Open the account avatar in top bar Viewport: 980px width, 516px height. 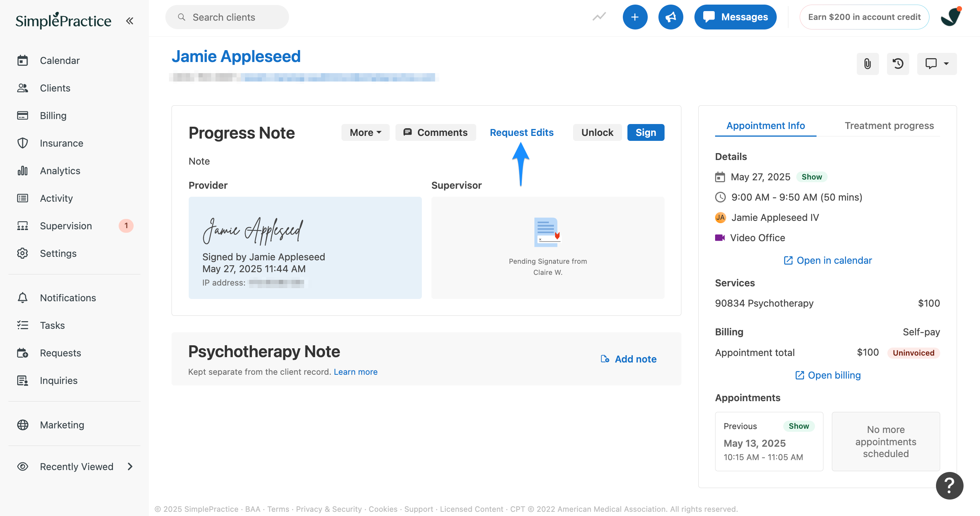coord(951,17)
